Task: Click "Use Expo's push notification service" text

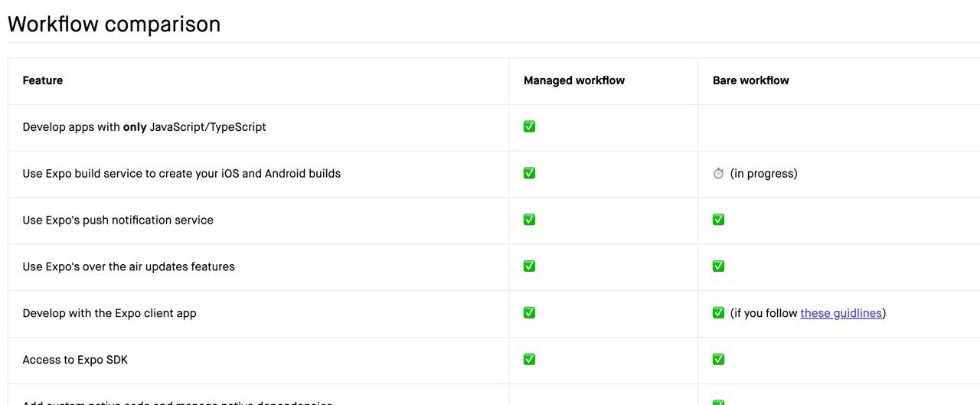Action: [x=118, y=220]
